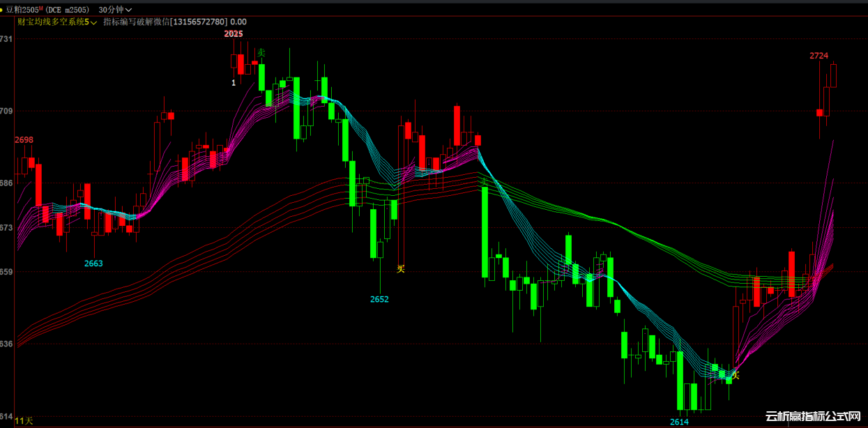Screen dimensions: 868x428
Task: Click the 2025 label above the peak candle
Action: pos(234,33)
